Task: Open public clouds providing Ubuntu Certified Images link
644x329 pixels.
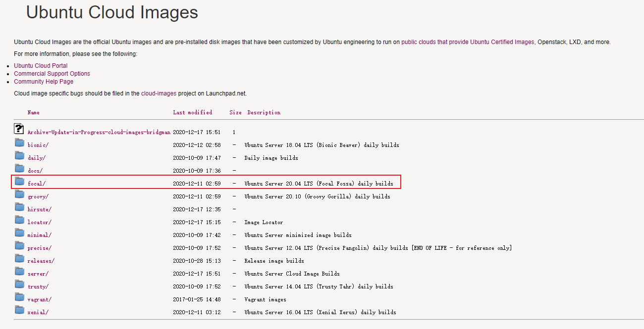Action: [x=468, y=42]
